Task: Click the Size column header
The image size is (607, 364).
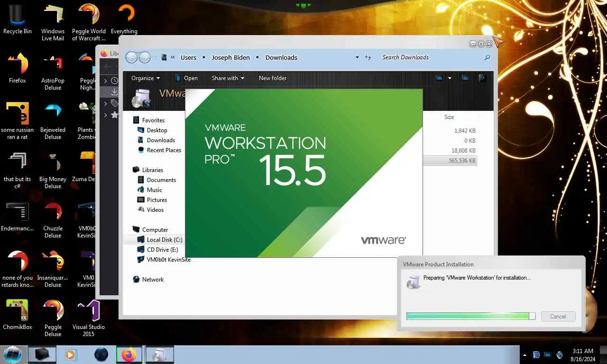Action: [x=449, y=117]
